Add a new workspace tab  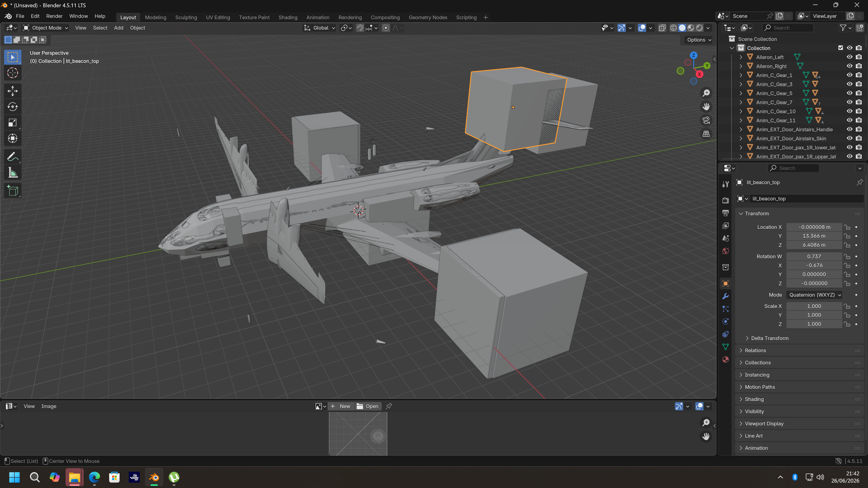(486, 17)
